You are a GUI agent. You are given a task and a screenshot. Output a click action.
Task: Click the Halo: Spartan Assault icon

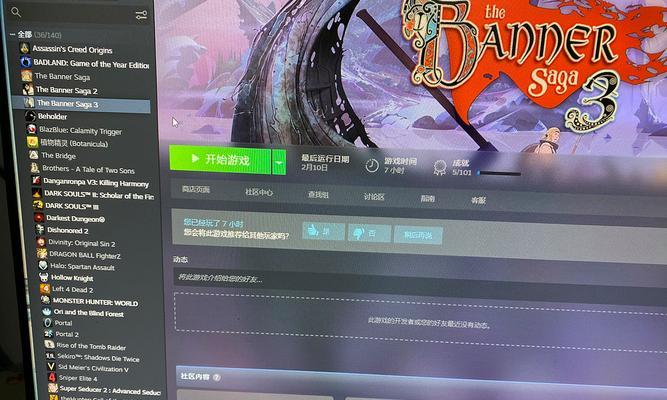coord(43,265)
